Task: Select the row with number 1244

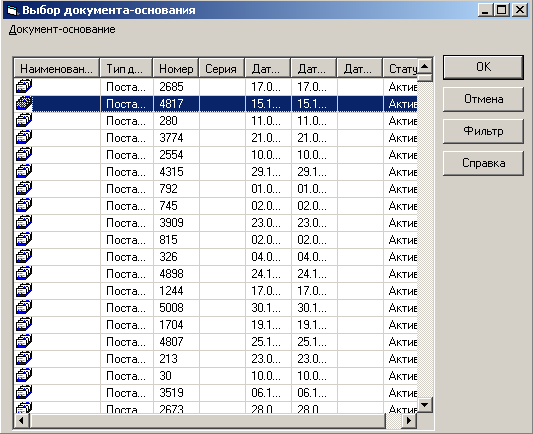Action: pos(216,291)
